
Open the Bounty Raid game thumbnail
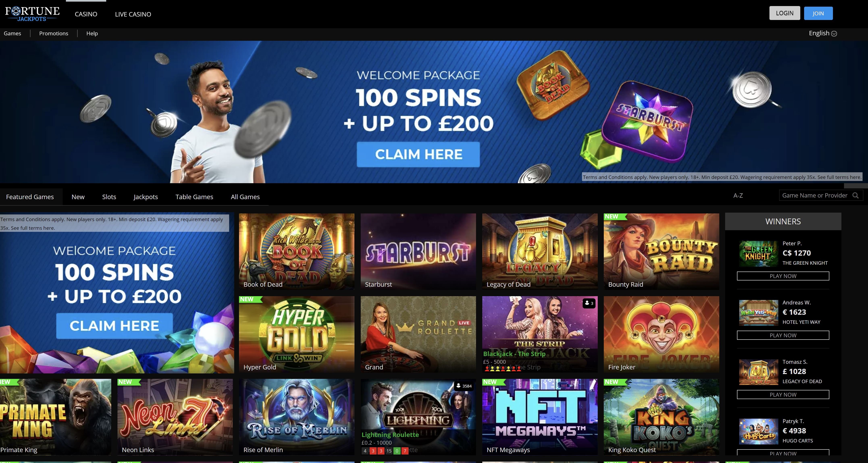pyautogui.click(x=661, y=251)
